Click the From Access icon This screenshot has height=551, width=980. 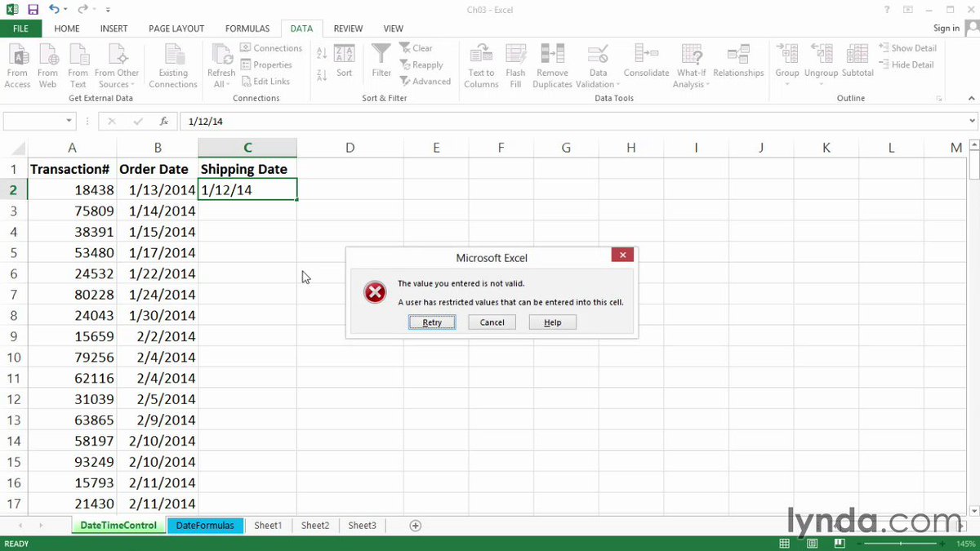pyautogui.click(x=17, y=65)
